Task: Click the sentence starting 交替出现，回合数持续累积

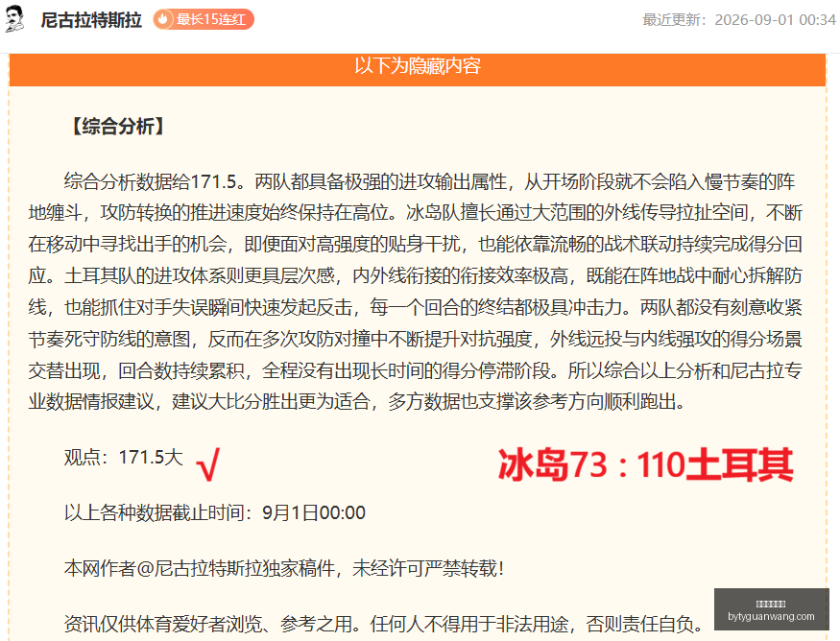Action: coord(415,370)
